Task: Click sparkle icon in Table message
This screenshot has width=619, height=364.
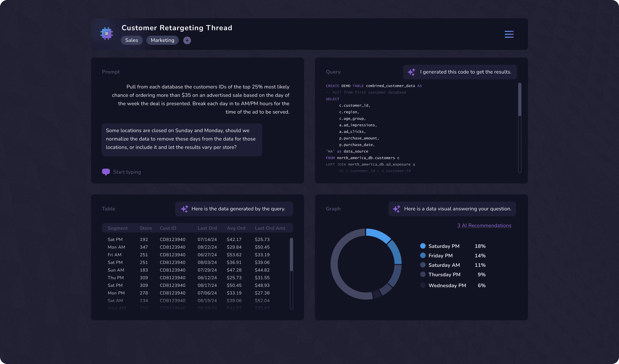Action: coord(184,209)
